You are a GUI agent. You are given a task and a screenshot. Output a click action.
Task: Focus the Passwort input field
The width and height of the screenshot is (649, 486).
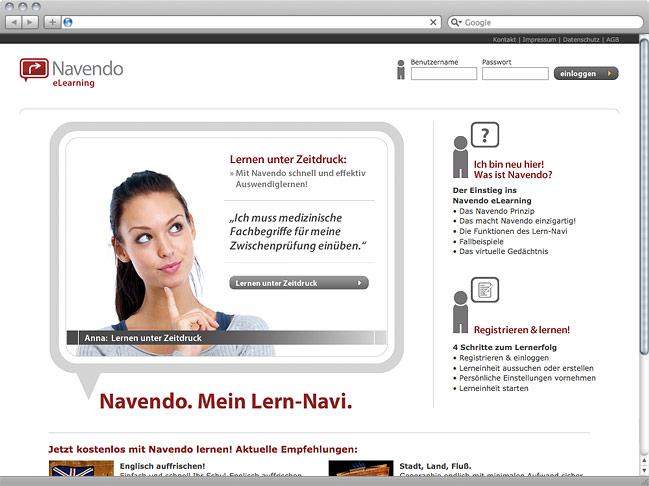515,74
